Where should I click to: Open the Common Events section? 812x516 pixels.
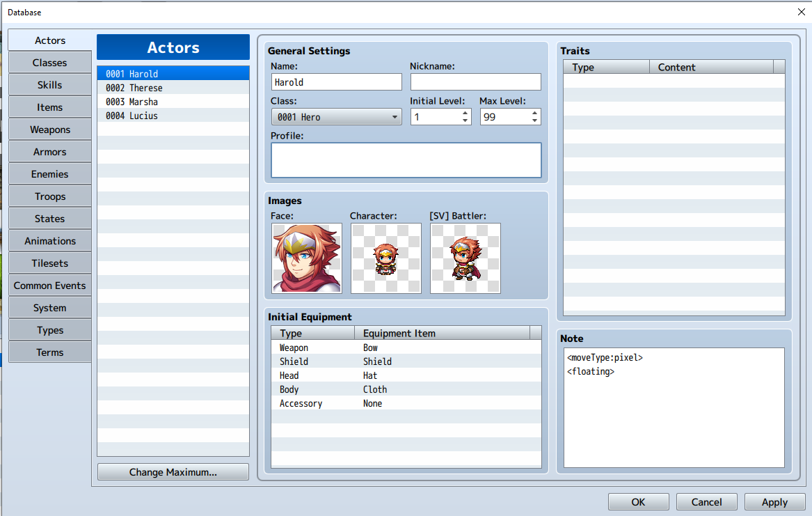click(49, 285)
